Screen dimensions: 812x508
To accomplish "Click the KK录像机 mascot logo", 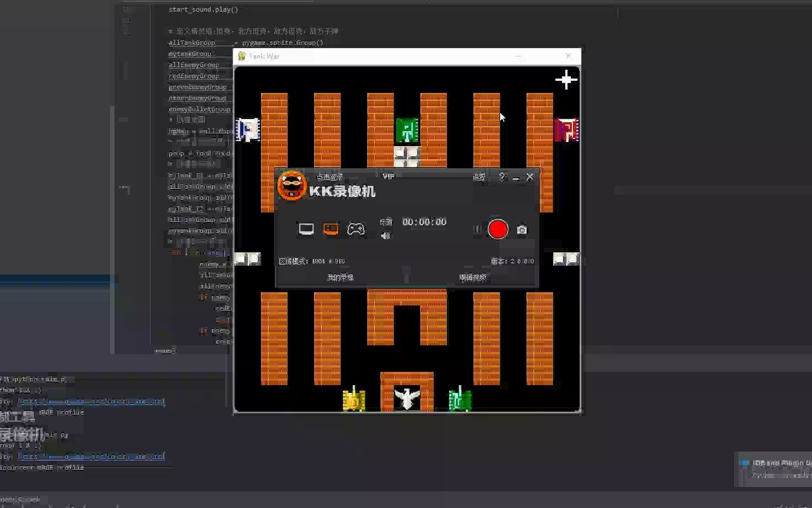I will click(292, 186).
